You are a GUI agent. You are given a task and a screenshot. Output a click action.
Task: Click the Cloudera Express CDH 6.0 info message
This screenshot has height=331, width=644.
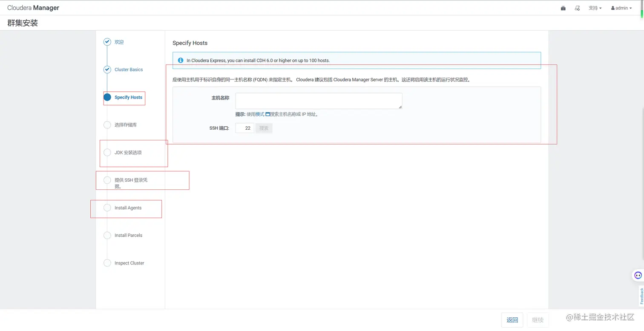(x=258, y=61)
